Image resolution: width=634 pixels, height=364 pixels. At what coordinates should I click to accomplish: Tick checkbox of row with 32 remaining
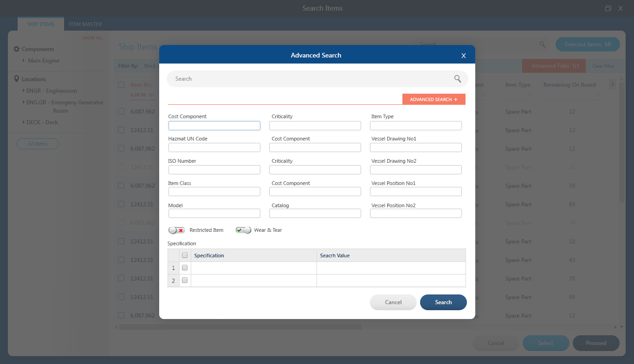coord(121,241)
